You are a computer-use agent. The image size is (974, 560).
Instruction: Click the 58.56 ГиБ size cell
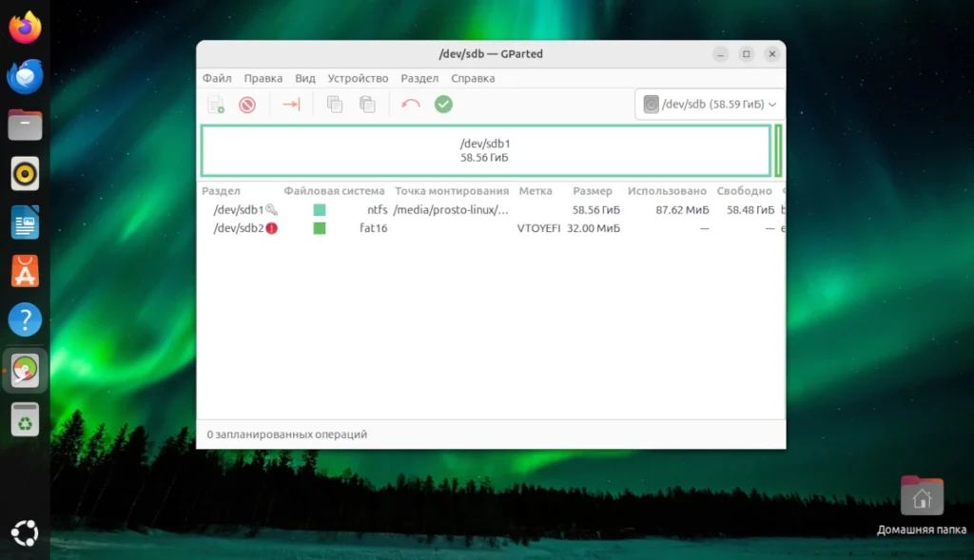click(x=596, y=210)
